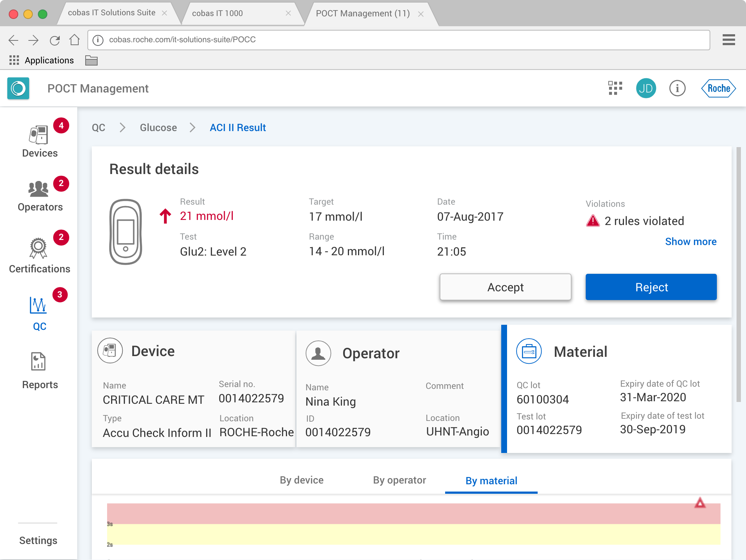Go to Glucose in the breadcrumb
This screenshot has width=746, height=560.
tap(158, 127)
